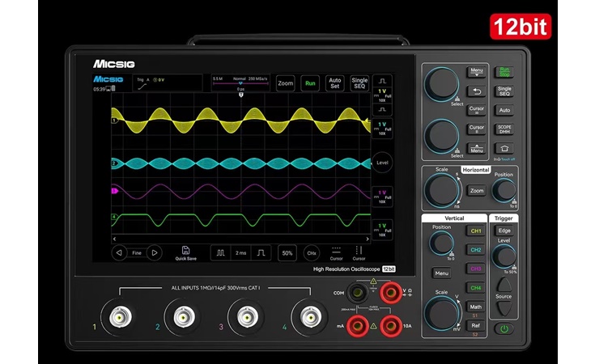The height and width of the screenshot is (364, 595).
Task: Push the Horizontal Scale knob
Action: coord(441,190)
